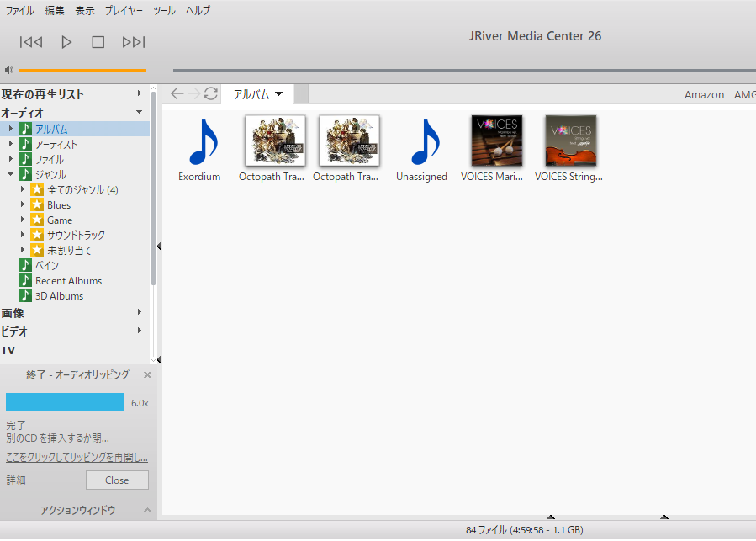Stop playback with the square button
Viewport: 756px width, 541px height.
98,42
